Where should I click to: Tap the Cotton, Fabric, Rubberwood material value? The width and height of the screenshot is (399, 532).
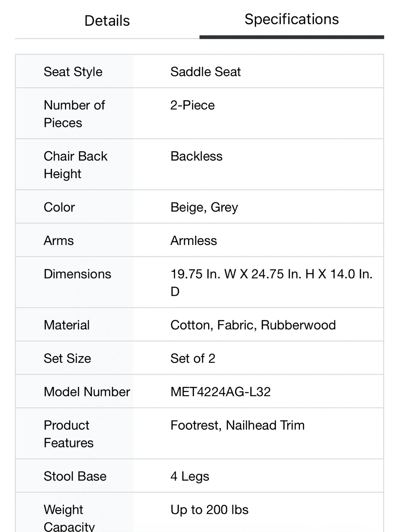(x=253, y=325)
